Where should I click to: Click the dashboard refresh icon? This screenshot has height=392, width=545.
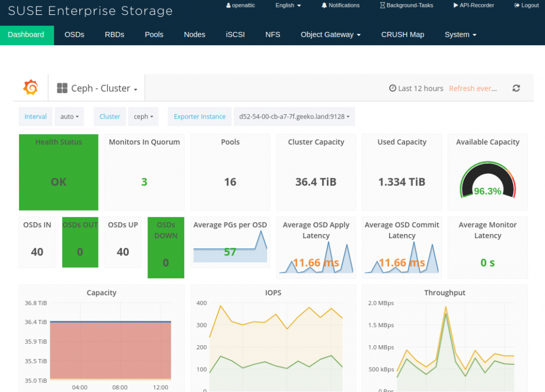point(516,88)
